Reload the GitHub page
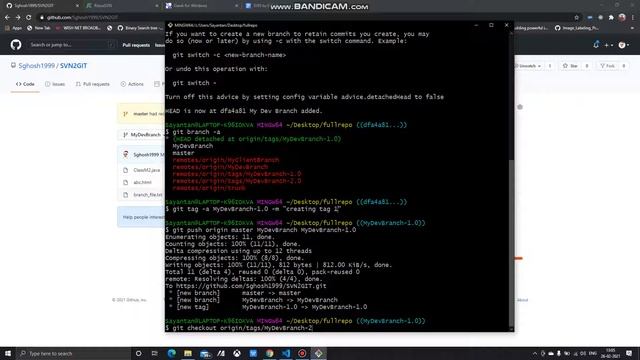The height and width of the screenshot is (360, 640). [x=29, y=18]
